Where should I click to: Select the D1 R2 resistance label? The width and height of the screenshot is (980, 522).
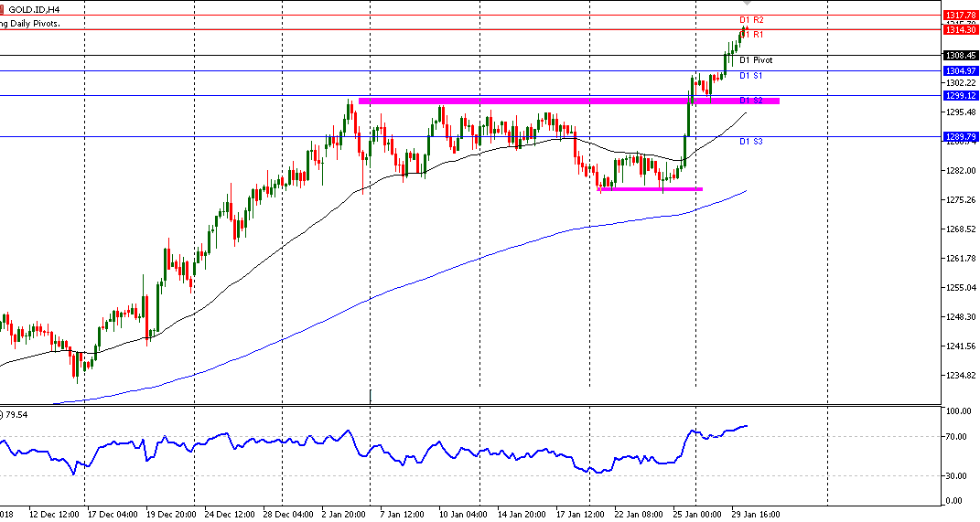pyautogui.click(x=751, y=20)
